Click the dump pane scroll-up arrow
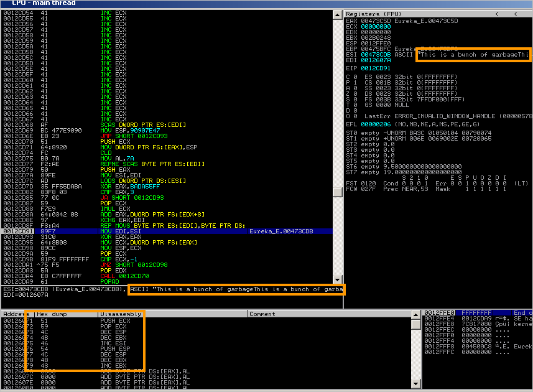533x392 pixels. click(x=415, y=314)
